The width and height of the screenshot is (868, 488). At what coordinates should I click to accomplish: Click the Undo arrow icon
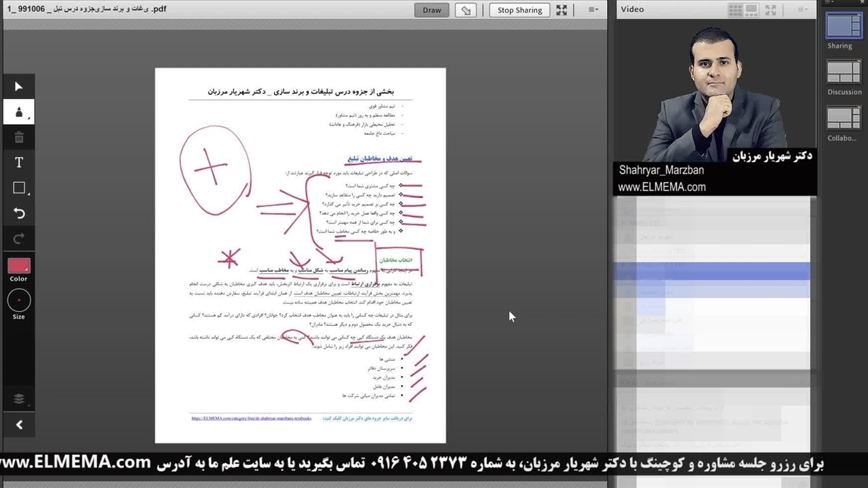tap(19, 213)
